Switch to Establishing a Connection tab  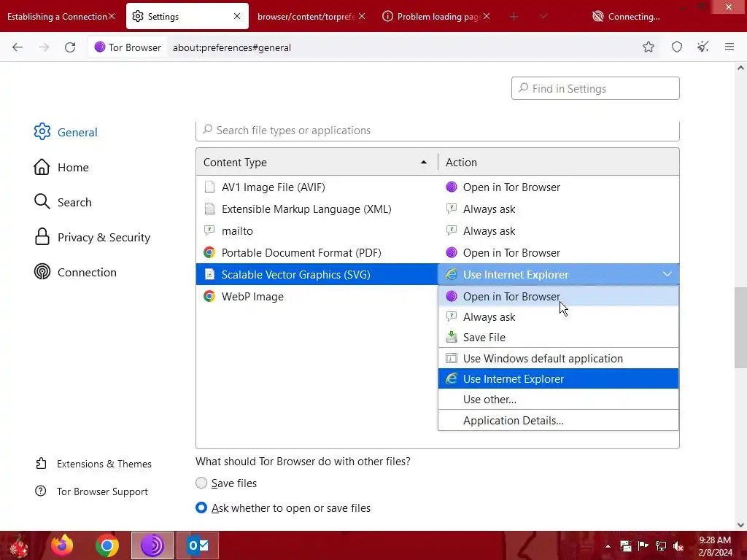tap(57, 16)
